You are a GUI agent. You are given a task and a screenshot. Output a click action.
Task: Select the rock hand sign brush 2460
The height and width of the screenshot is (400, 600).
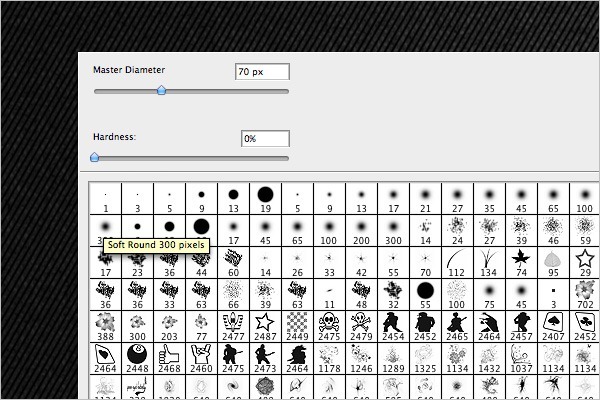pos(201,359)
